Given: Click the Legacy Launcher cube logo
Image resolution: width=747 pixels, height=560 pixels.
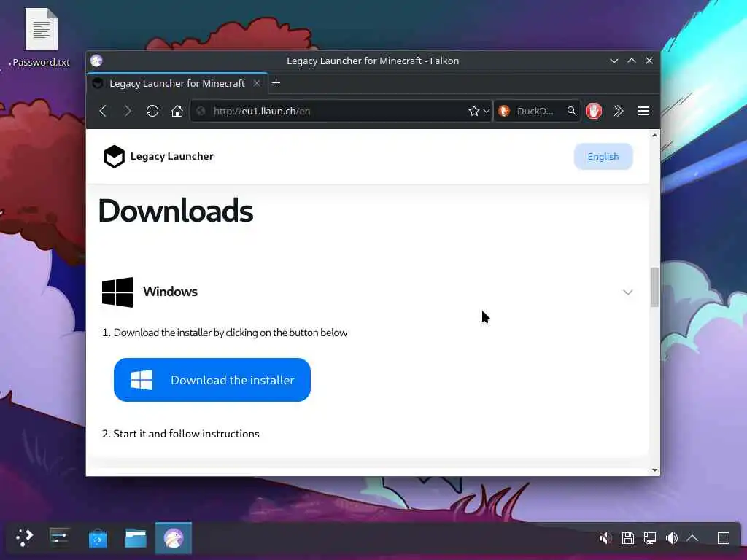Looking at the screenshot, I should point(115,156).
